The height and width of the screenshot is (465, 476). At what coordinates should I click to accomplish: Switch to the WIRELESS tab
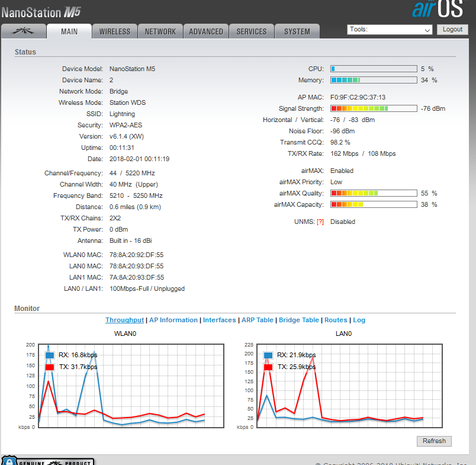pyautogui.click(x=115, y=31)
